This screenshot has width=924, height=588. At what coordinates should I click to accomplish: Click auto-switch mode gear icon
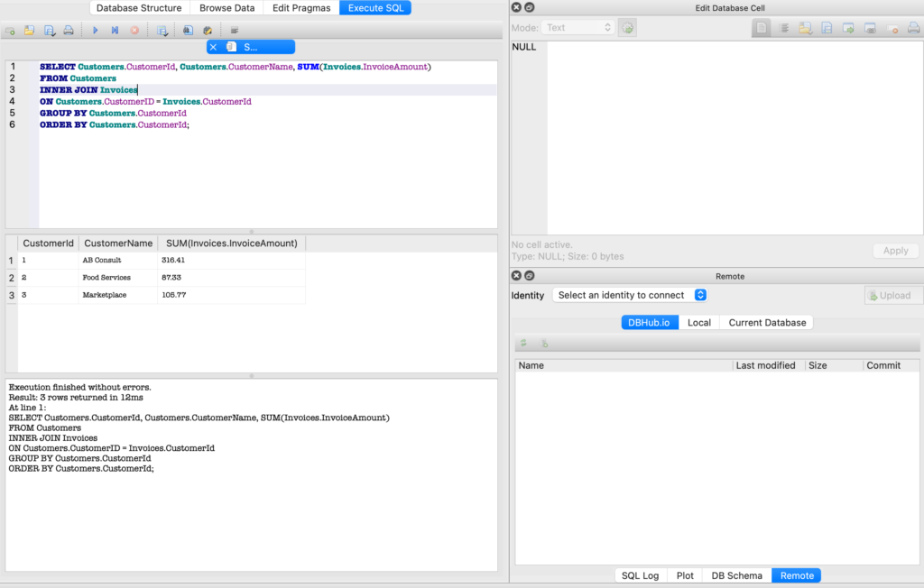tap(628, 28)
